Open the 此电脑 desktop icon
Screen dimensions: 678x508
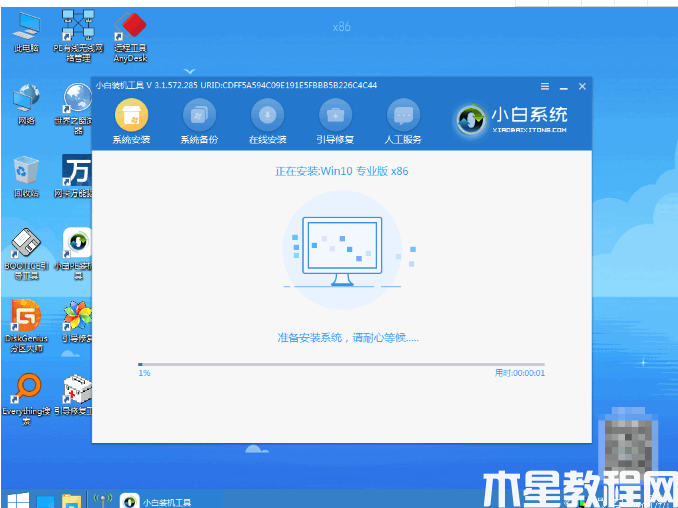[x=26, y=32]
